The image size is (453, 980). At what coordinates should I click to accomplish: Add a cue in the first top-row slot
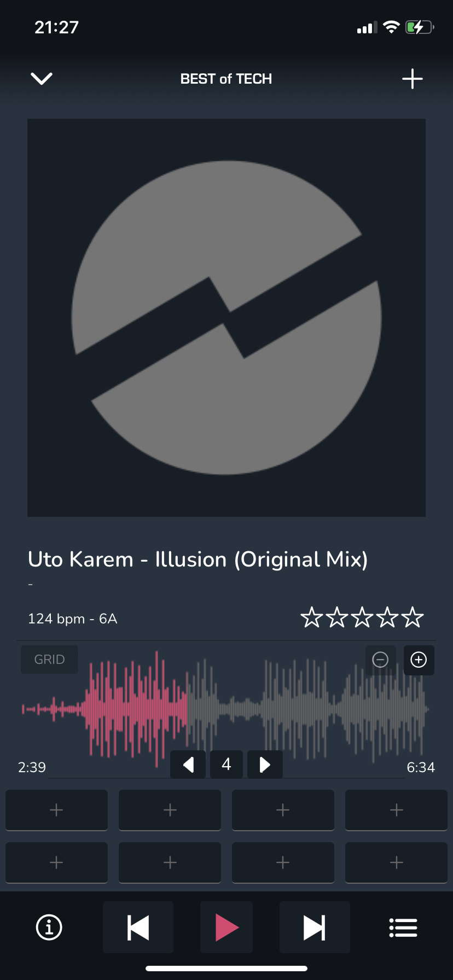tap(56, 810)
